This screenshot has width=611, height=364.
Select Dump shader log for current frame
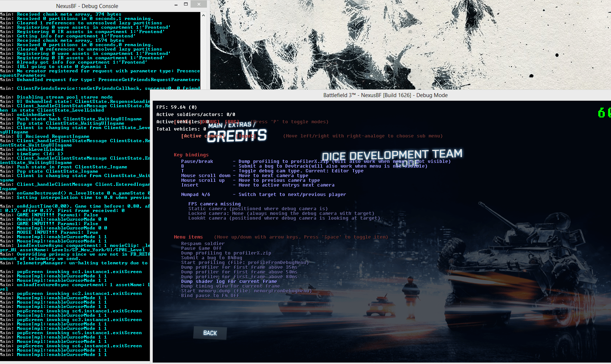(229, 281)
